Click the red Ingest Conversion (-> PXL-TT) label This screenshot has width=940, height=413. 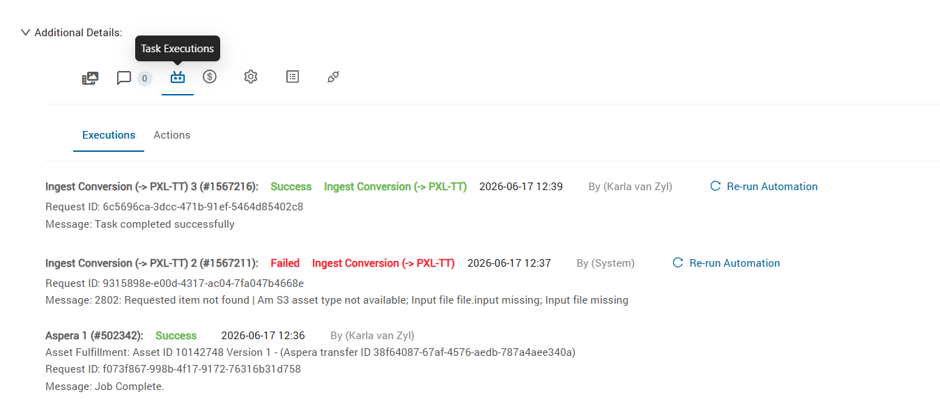click(x=383, y=263)
